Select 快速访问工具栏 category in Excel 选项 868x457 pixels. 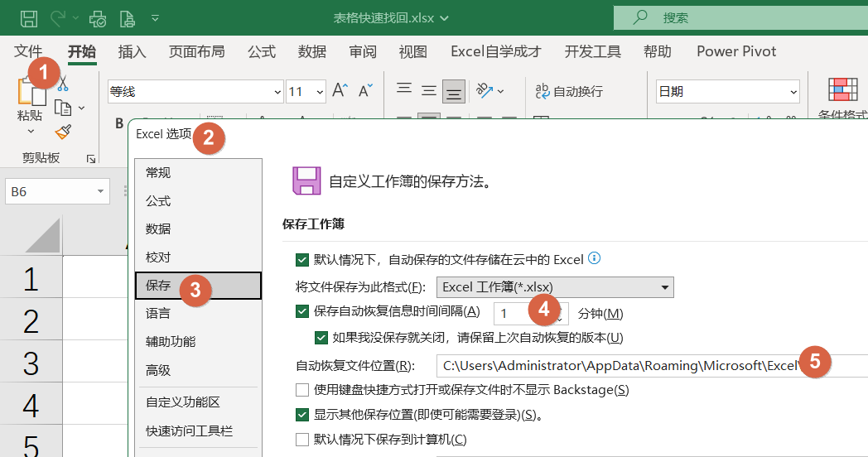click(x=198, y=431)
